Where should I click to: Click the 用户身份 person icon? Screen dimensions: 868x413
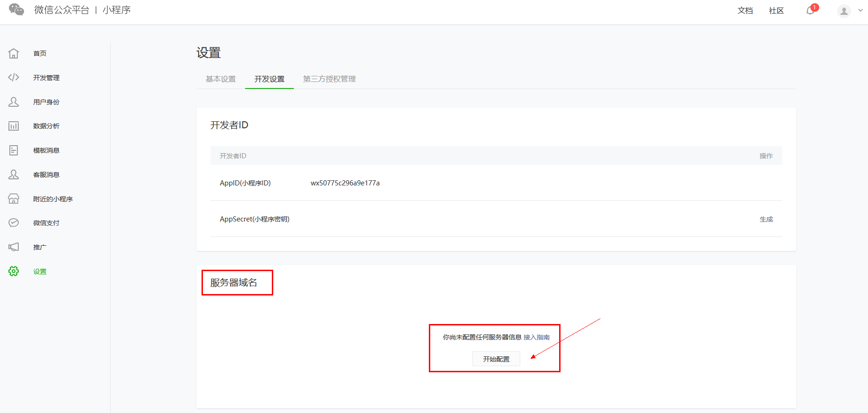tap(14, 102)
